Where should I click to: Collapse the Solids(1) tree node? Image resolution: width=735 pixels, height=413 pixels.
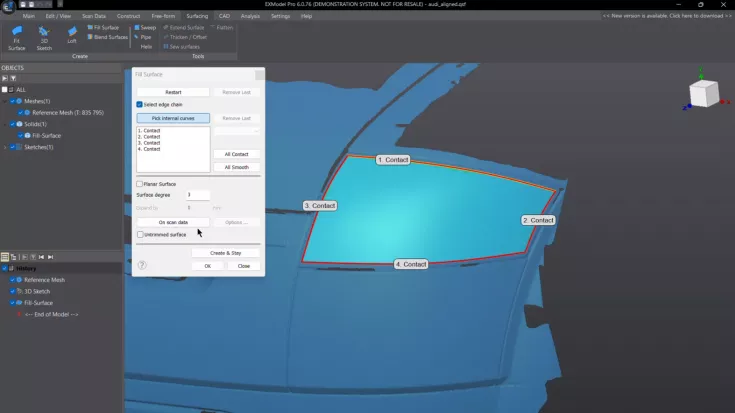coord(6,124)
